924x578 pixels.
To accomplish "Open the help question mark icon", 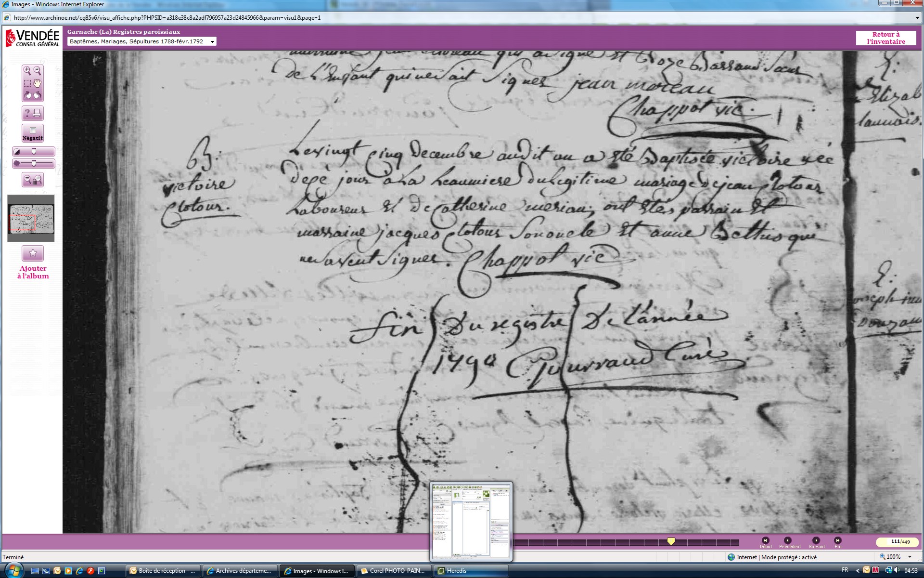I will pyautogui.click(x=27, y=113).
